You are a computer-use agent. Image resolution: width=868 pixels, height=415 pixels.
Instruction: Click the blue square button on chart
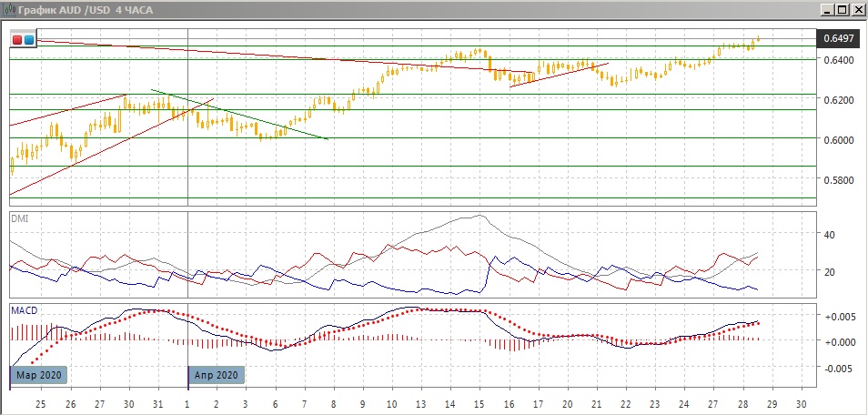29,40
